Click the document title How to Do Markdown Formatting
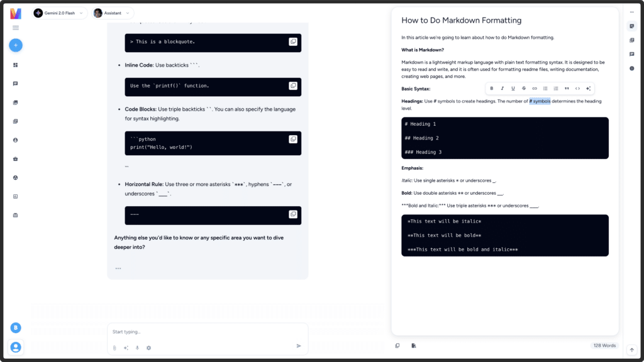This screenshot has width=644, height=362. pyautogui.click(x=461, y=21)
